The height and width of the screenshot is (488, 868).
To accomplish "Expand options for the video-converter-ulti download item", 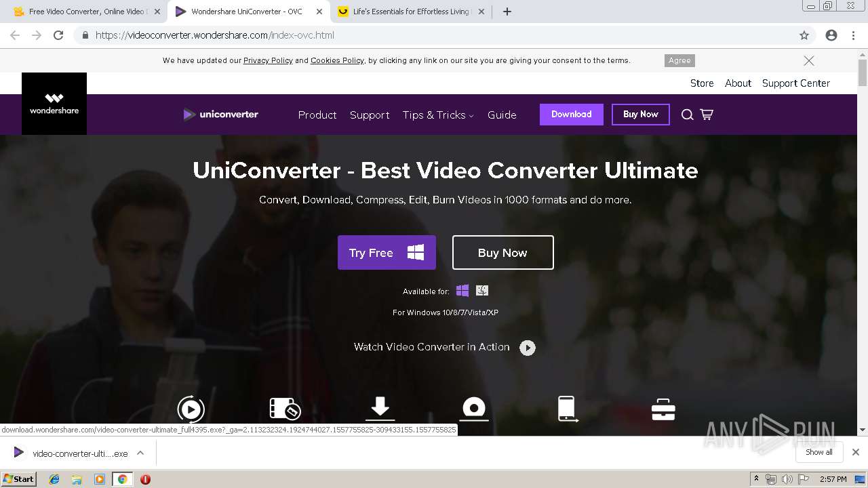I will pyautogui.click(x=140, y=453).
